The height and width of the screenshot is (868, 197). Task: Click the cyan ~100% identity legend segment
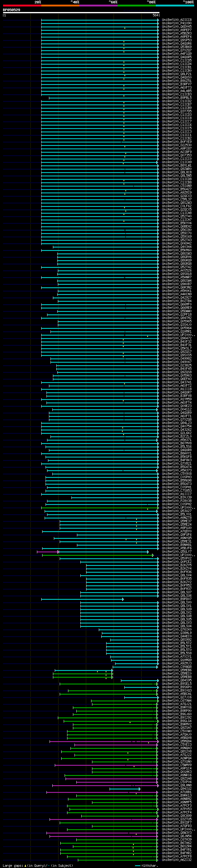[175, 6]
